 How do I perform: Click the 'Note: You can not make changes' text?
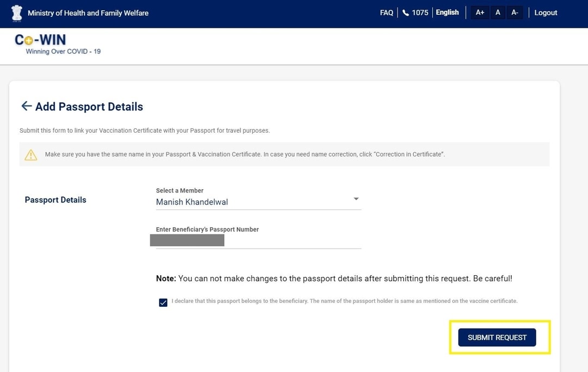click(x=334, y=278)
